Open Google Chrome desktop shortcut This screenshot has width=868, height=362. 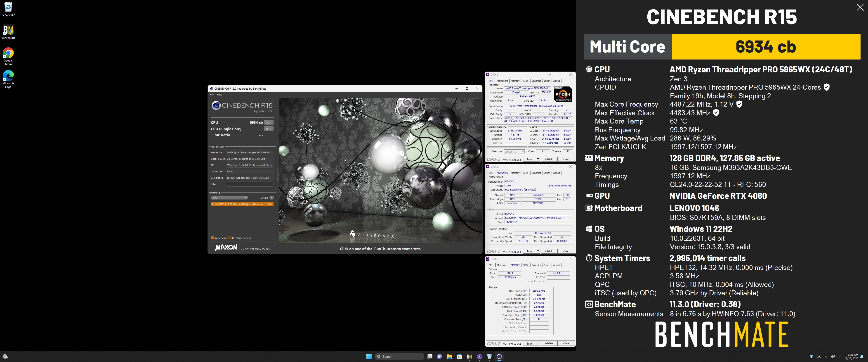pyautogui.click(x=8, y=56)
